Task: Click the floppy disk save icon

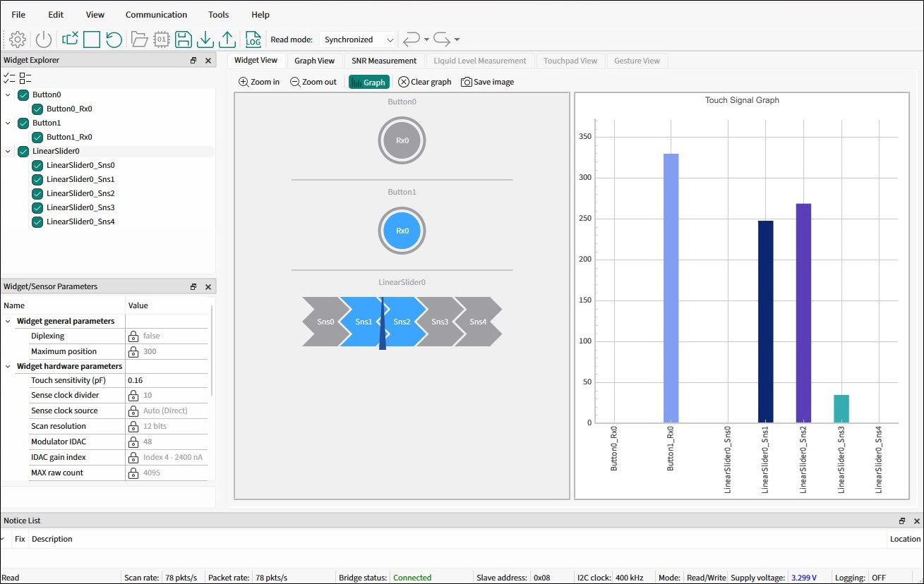Action: coord(184,39)
